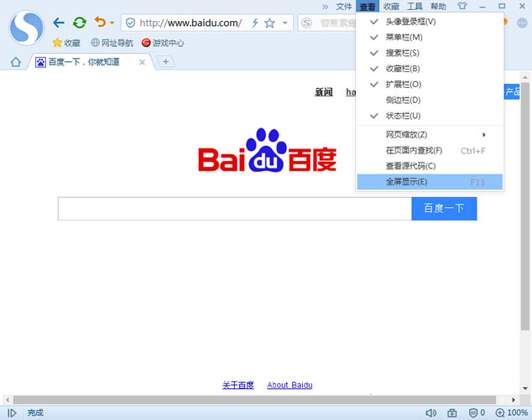Image resolution: width=532 pixels, height=420 pixels.
Task: Click the Sogou search engine icon
Action: point(307,23)
